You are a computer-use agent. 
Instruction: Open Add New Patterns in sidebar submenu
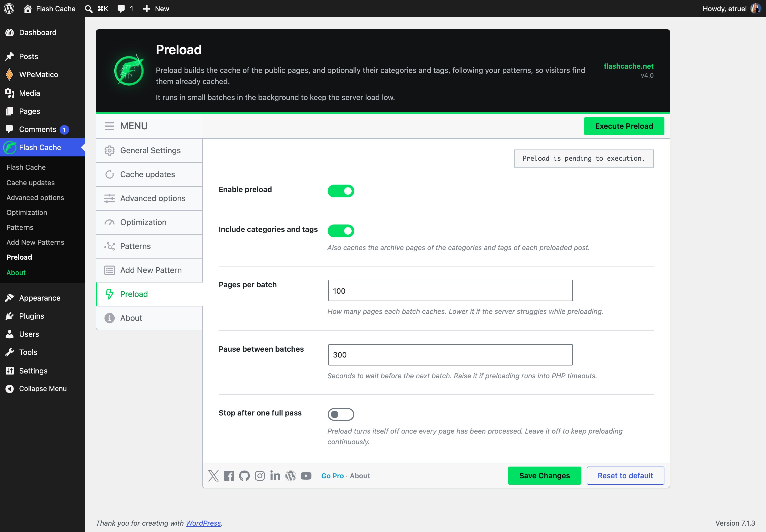click(x=35, y=242)
